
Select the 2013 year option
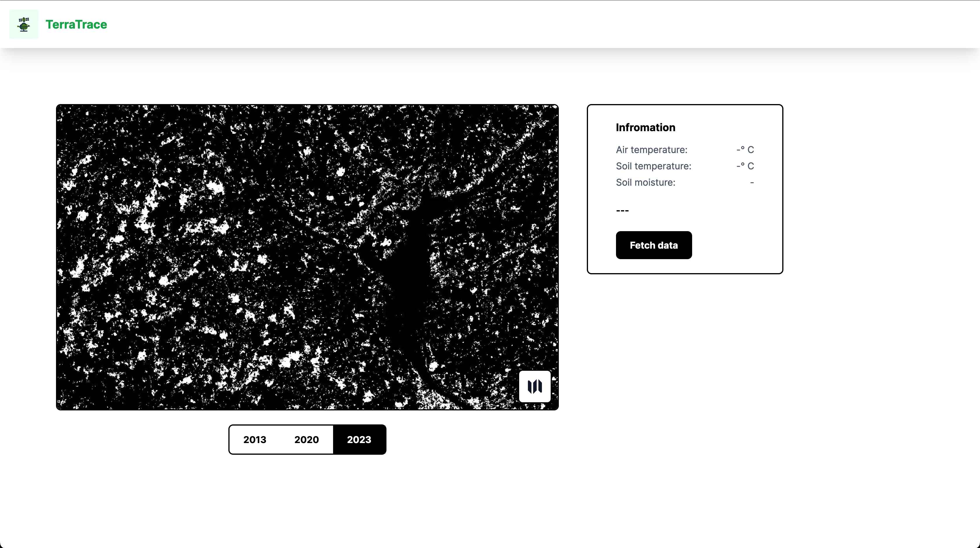[255, 440]
